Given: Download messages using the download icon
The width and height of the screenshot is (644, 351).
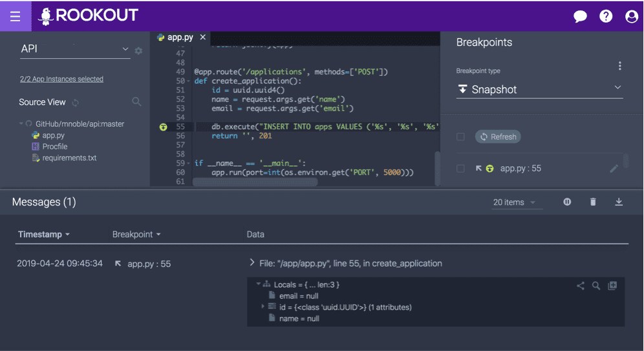Looking at the screenshot, I should 619,202.
